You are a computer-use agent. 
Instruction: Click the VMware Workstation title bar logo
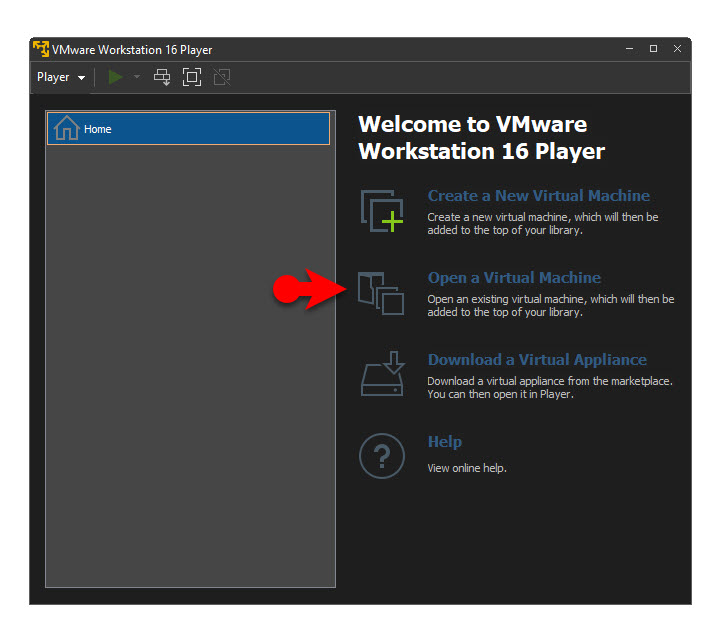tap(41, 49)
